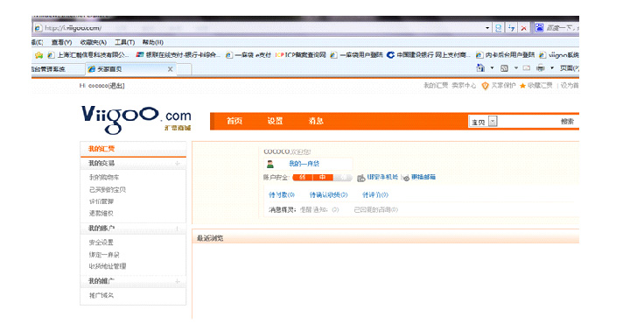Image resolution: width=644 pixels, height=331 pixels.
Task: Click the Print icon in command bar
Action: [541, 67]
